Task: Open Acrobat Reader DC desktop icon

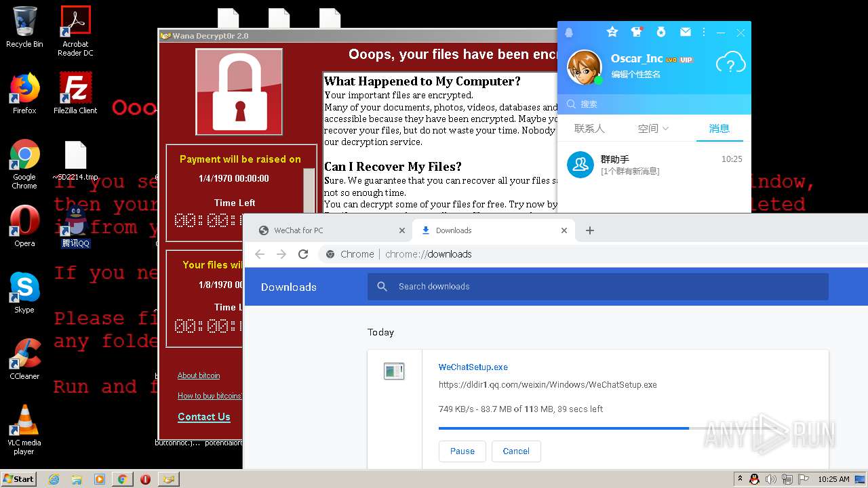Action: (x=75, y=31)
